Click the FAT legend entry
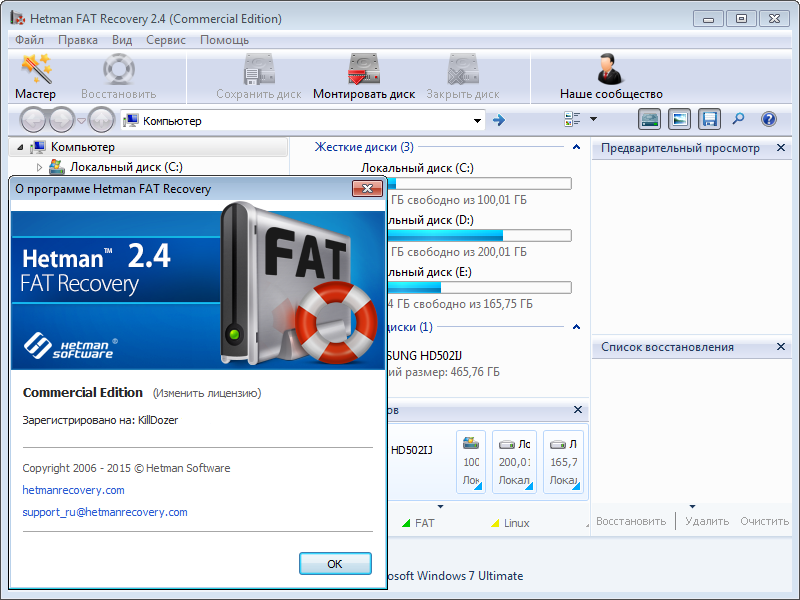Viewport: 800px width, 600px height. click(x=419, y=523)
